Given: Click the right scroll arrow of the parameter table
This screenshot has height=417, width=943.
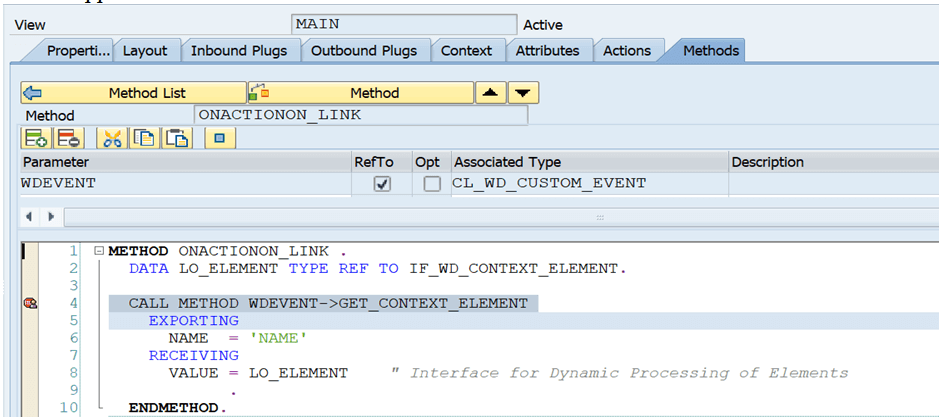Looking at the screenshot, I should 51,216.
